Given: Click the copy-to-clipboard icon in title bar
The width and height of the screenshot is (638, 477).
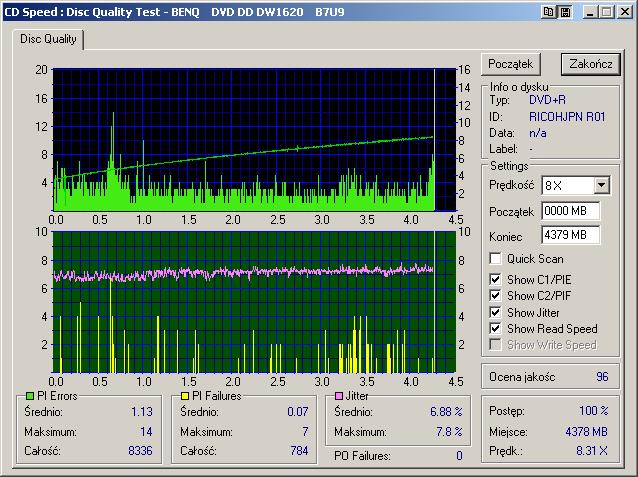Looking at the screenshot, I should (548, 12).
